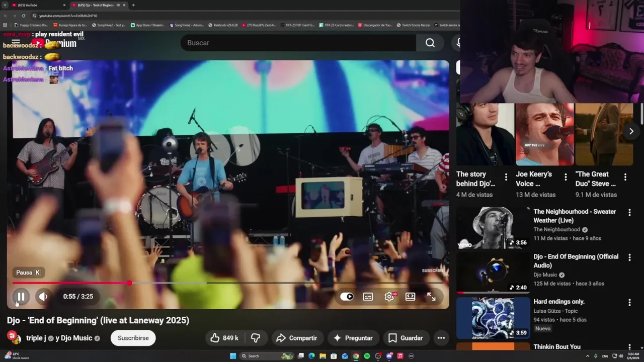Open the FIFA 23 FUT Card Cr... bookmark
Image resolution: width=644 pixels, height=362 pixels.
(x=297, y=25)
